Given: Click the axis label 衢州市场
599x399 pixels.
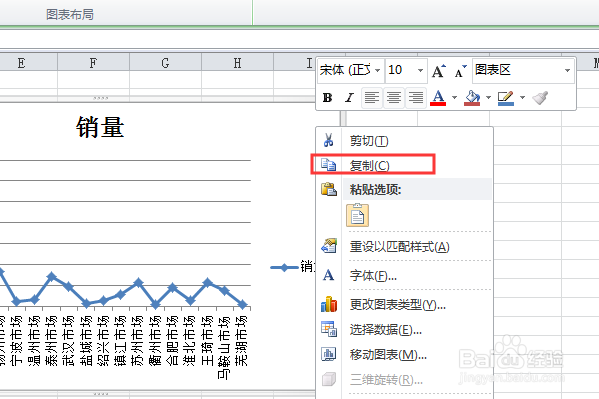Looking at the screenshot, I should (155, 341).
